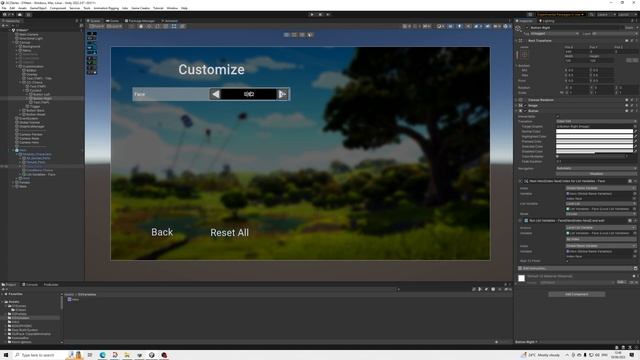Click the Pos X input field

[x=576, y=52]
